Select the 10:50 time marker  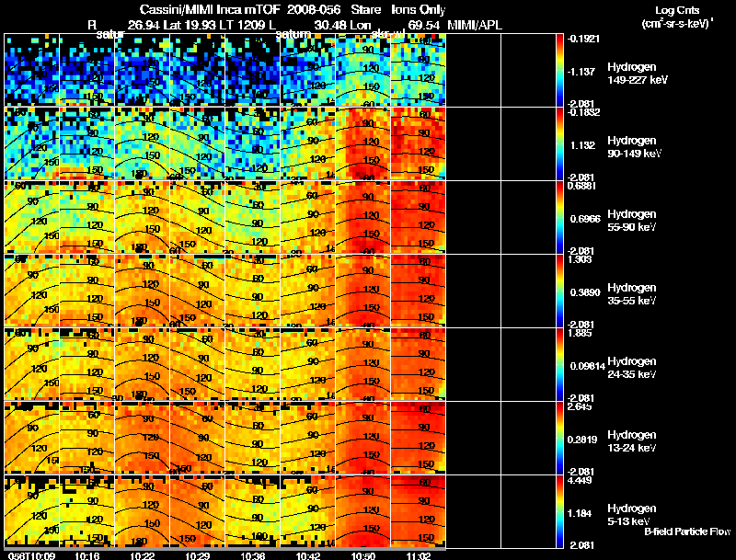[362, 555]
